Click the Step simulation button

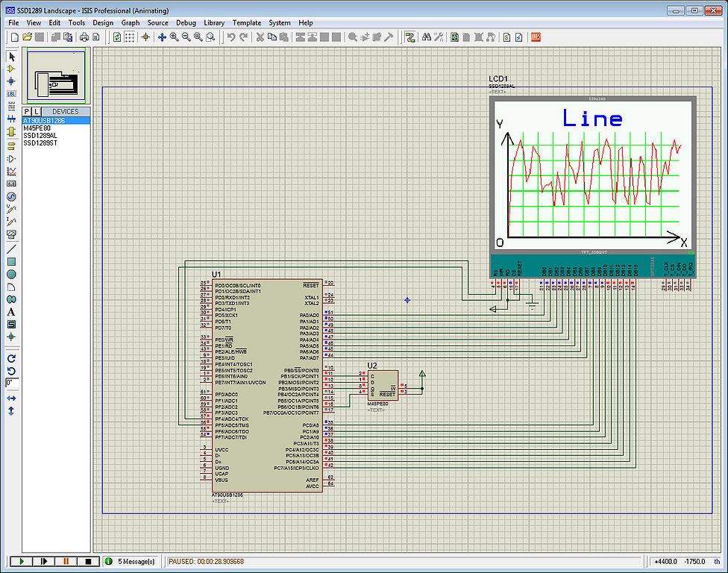(x=44, y=561)
